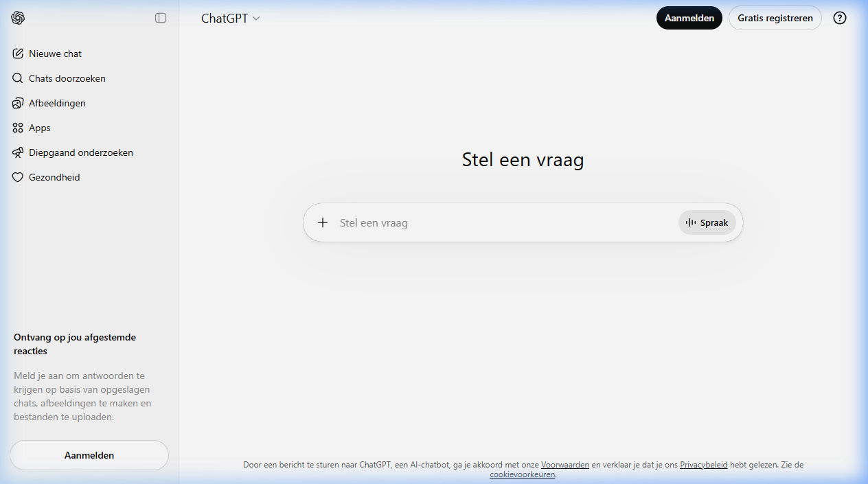The width and height of the screenshot is (868, 484).
Task: Click the Gratis registreren button
Action: pyautogui.click(x=775, y=18)
